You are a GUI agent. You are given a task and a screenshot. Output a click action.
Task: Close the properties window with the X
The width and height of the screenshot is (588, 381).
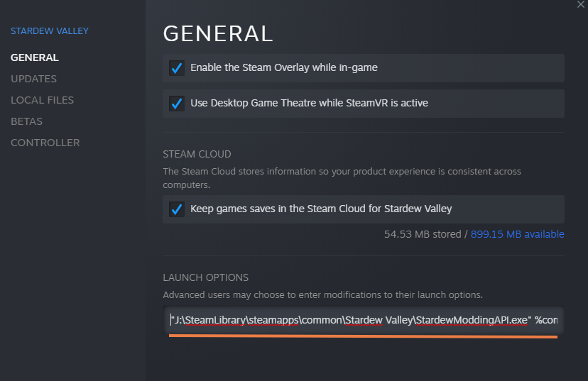(x=581, y=4)
